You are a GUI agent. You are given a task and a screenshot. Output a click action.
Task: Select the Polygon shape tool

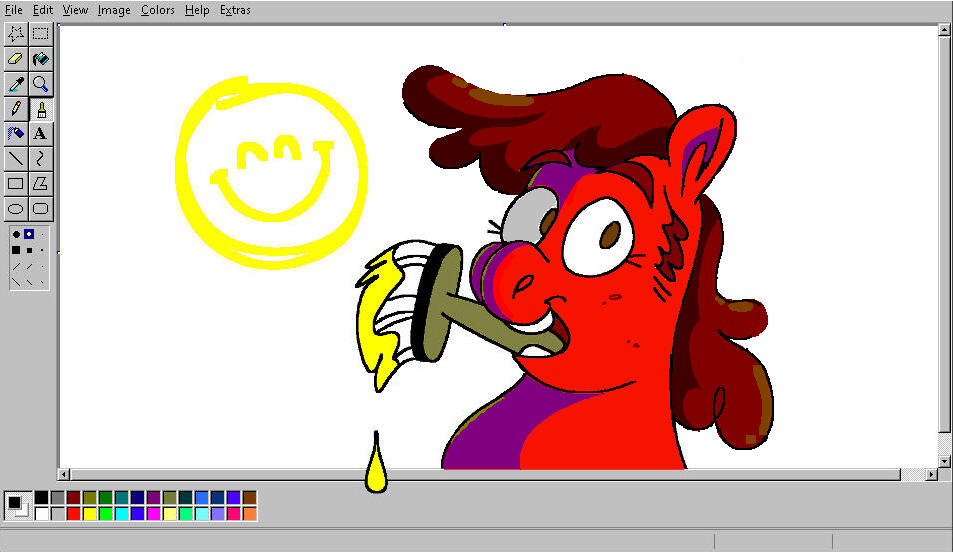pyautogui.click(x=41, y=183)
